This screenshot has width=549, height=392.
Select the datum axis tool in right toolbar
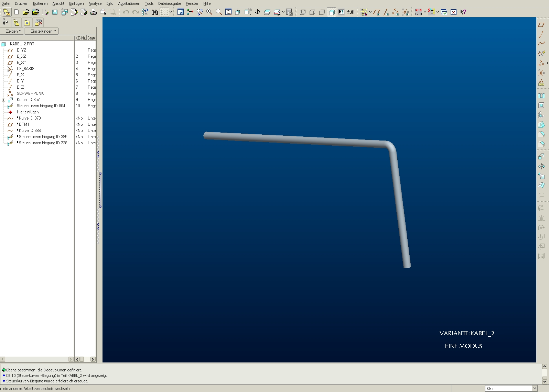(541, 34)
